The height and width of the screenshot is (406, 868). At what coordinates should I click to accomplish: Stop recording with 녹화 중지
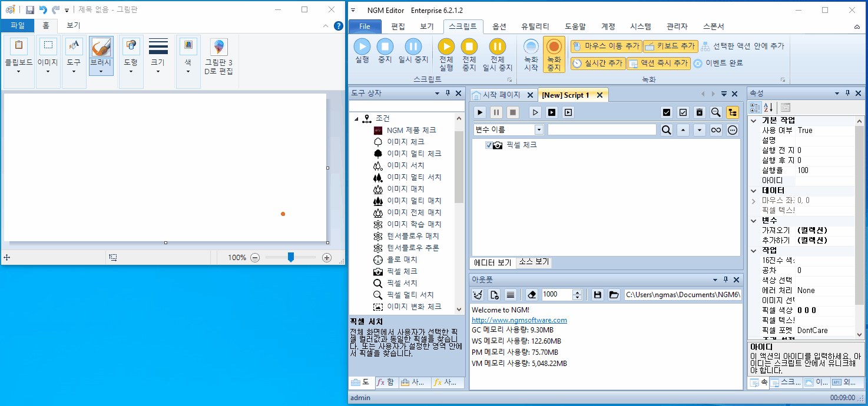(x=554, y=55)
